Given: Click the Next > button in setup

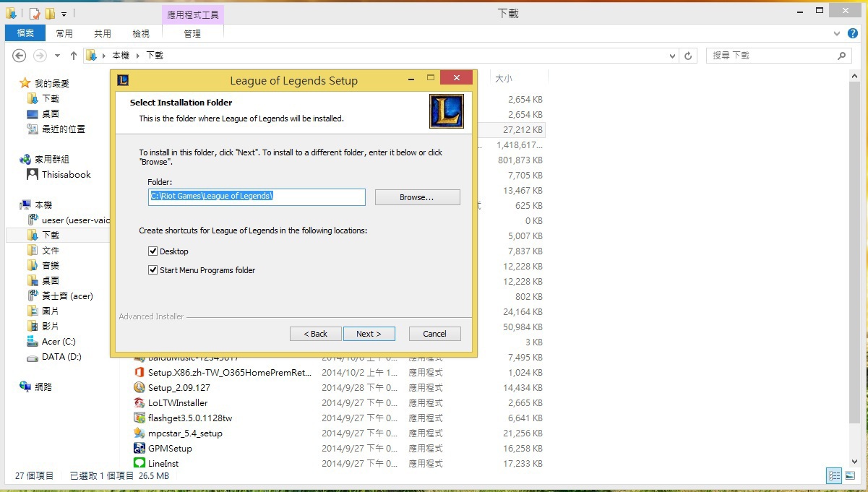Looking at the screenshot, I should tap(369, 334).
